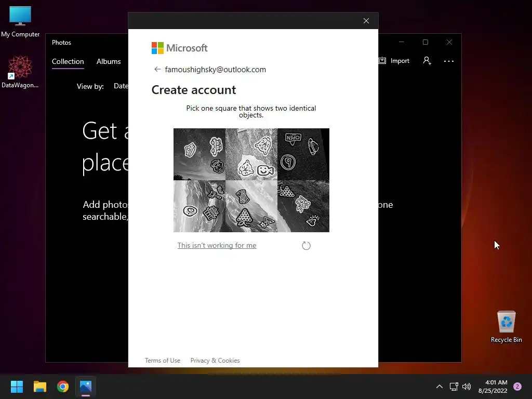Open DataWagon desktop shortcut
Image resolution: width=532 pixels, height=399 pixels.
point(20,72)
